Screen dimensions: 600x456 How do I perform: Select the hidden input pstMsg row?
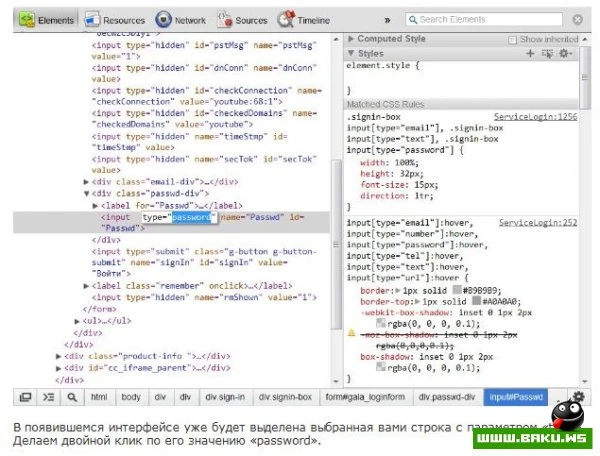coord(204,50)
